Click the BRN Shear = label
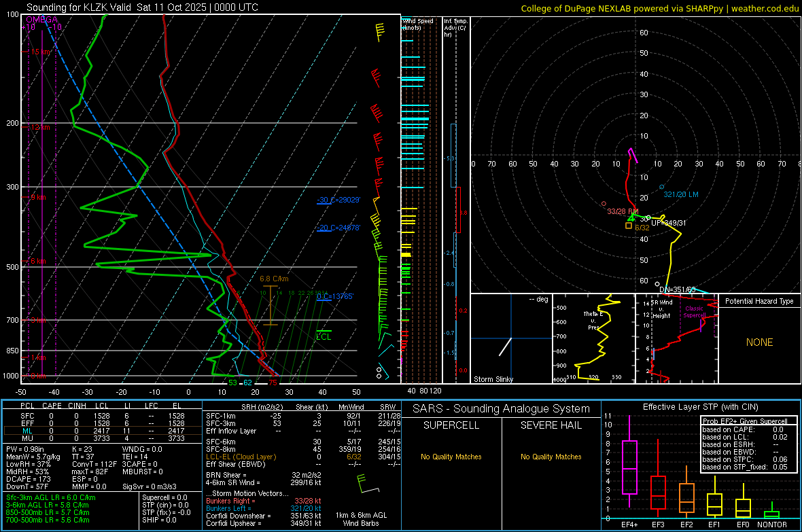Screen dimensions: 802x532 pos(226,475)
